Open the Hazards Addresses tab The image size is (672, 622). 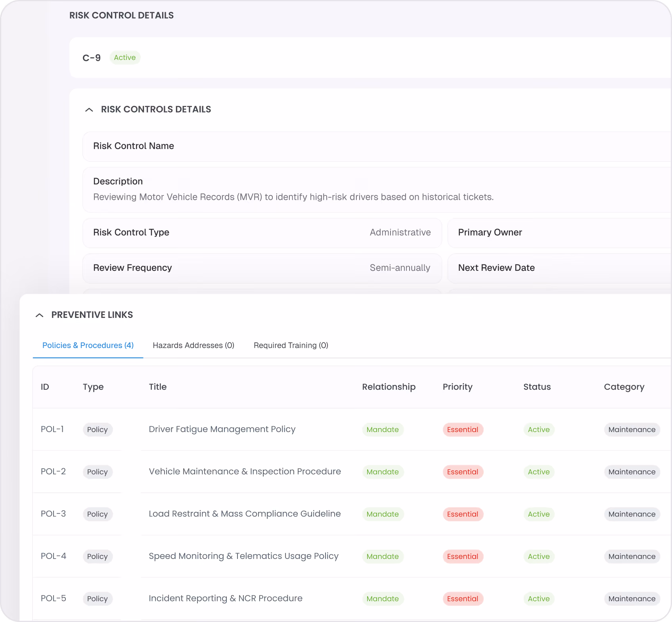pyautogui.click(x=193, y=345)
